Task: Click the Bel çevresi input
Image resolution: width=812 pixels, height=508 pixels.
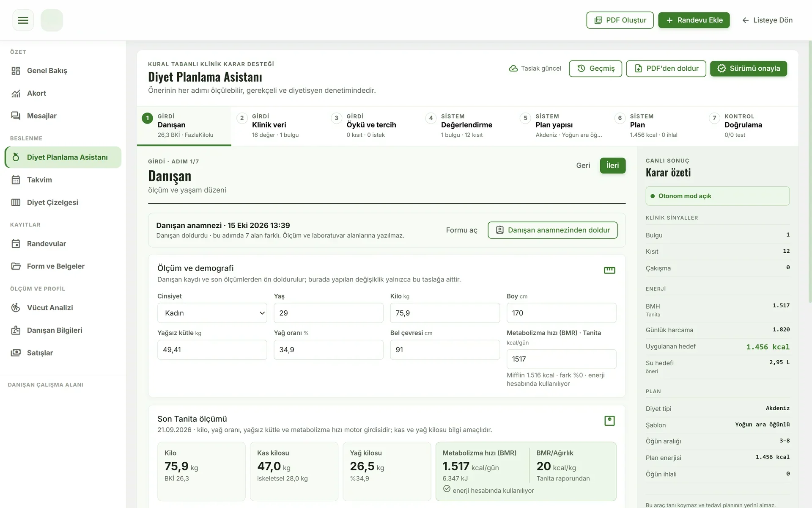Action: click(x=445, y=350)
